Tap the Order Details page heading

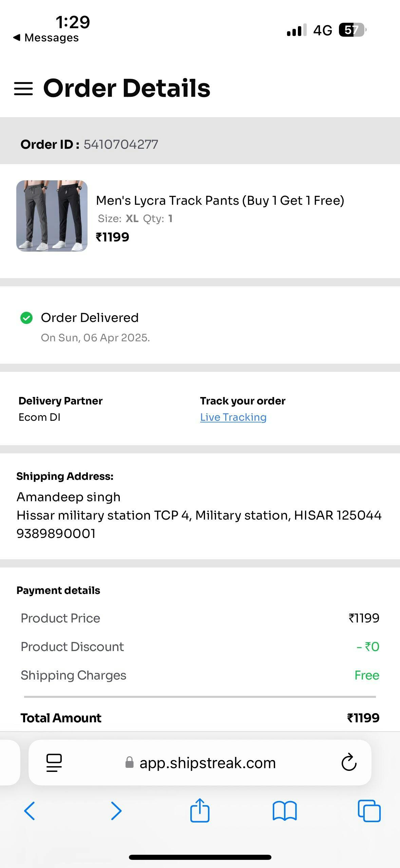pos(127,88)
